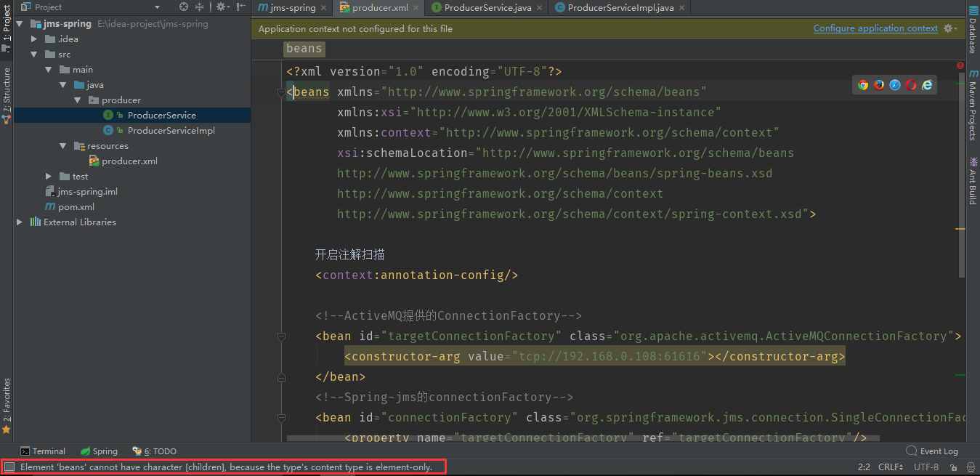Open the Favorites tool window

[7, 406]
